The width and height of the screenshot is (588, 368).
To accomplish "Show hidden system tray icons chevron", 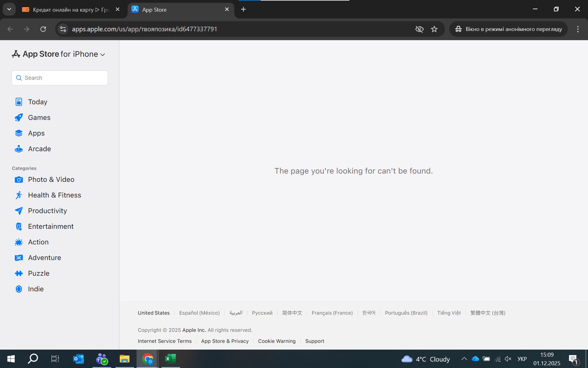I will [x=464, y=359].
